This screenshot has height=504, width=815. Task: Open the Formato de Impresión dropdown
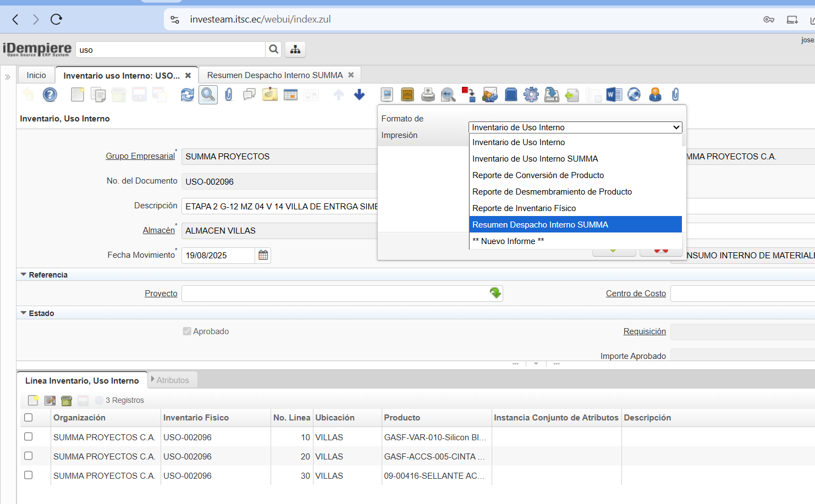coord(575,128)
